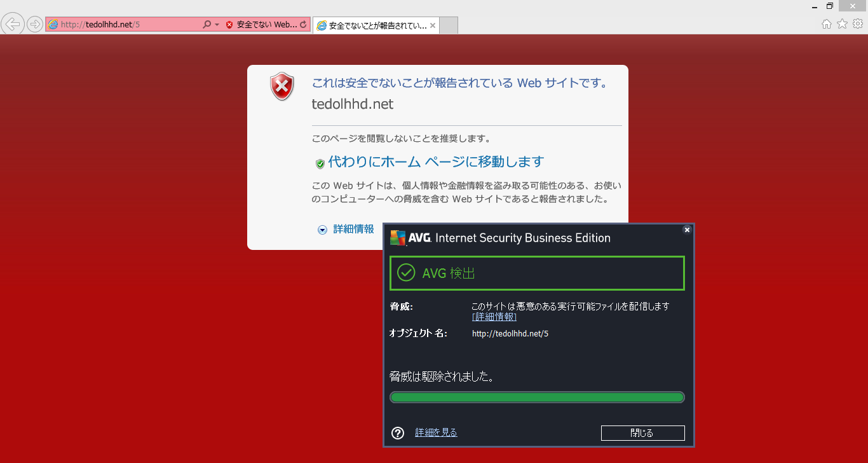Expand the 詳細情報 section arrow

tap(322, 230)
